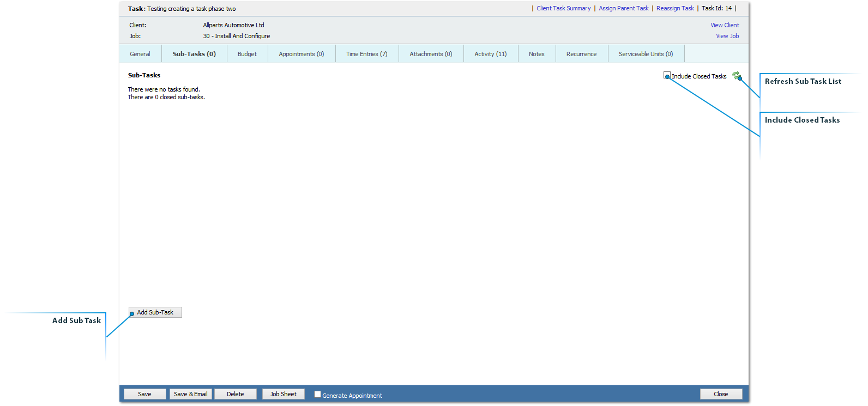
Task: Click the View Job link
Action: 727,36
